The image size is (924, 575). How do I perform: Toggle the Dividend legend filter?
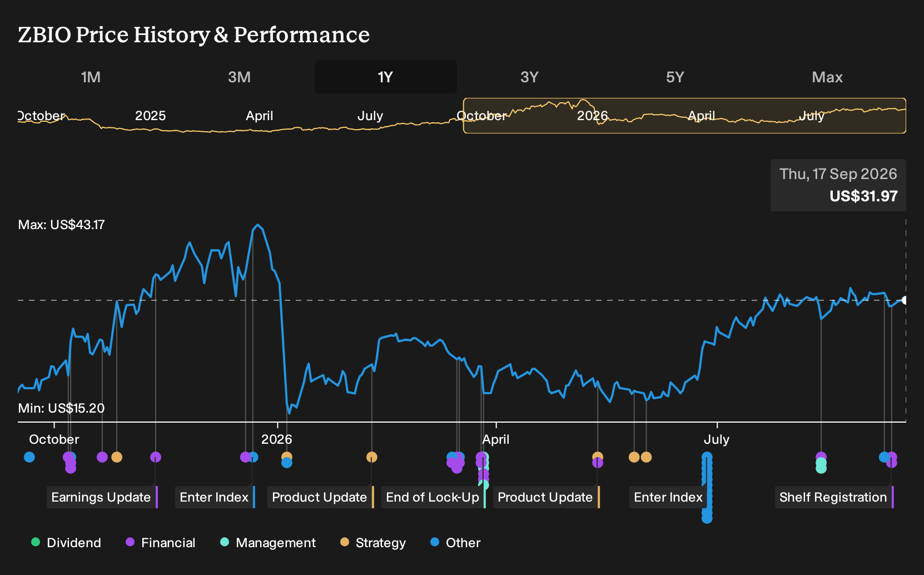pos(66,543)
